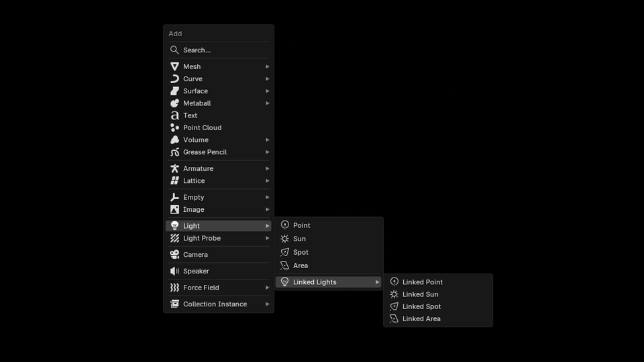Click the Linked Spot light icon
This screenshot has width=644, height=362.
[394, 306]
